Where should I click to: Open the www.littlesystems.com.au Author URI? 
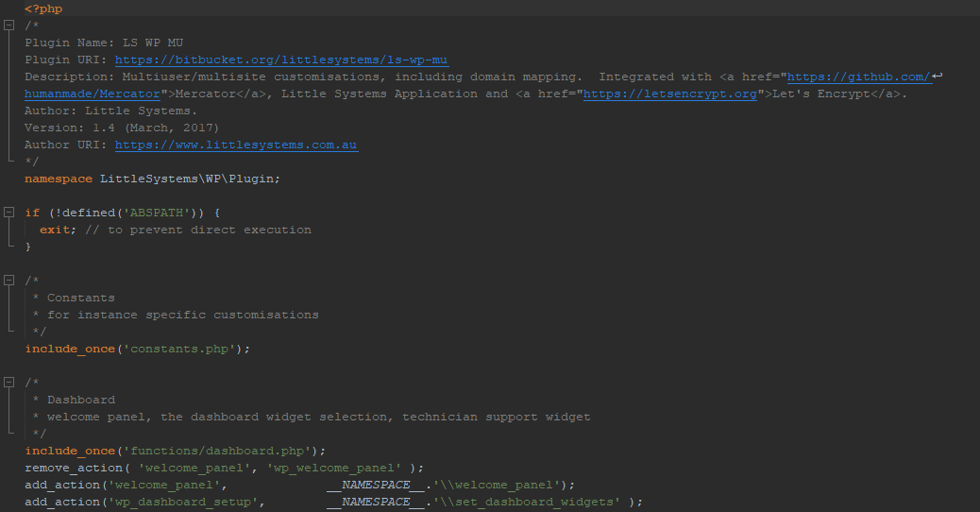pyautogui.click(x=236, y=145)
